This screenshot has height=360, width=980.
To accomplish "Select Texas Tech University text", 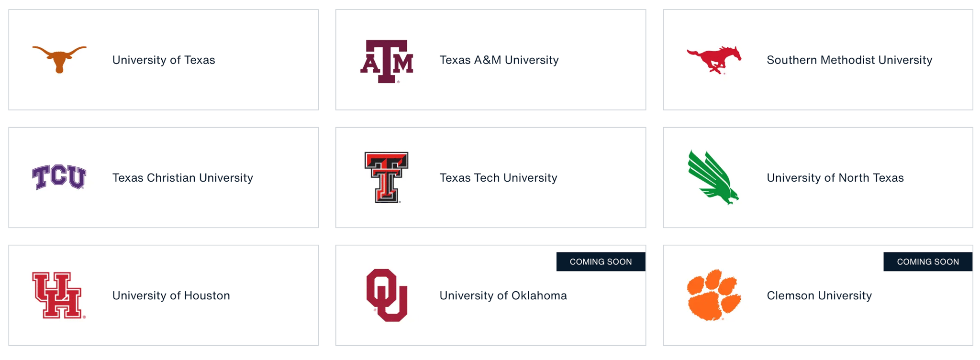I will [498, 178].
